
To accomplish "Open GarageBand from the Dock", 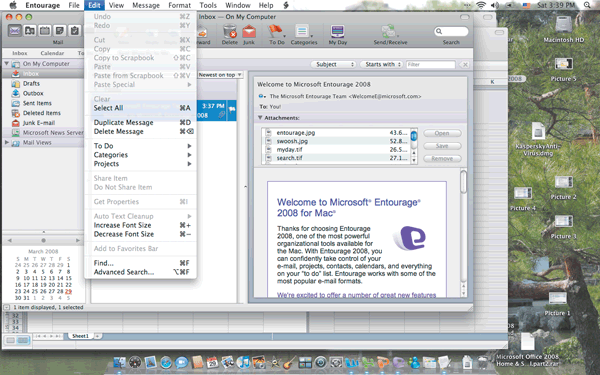I will (290, 362).
